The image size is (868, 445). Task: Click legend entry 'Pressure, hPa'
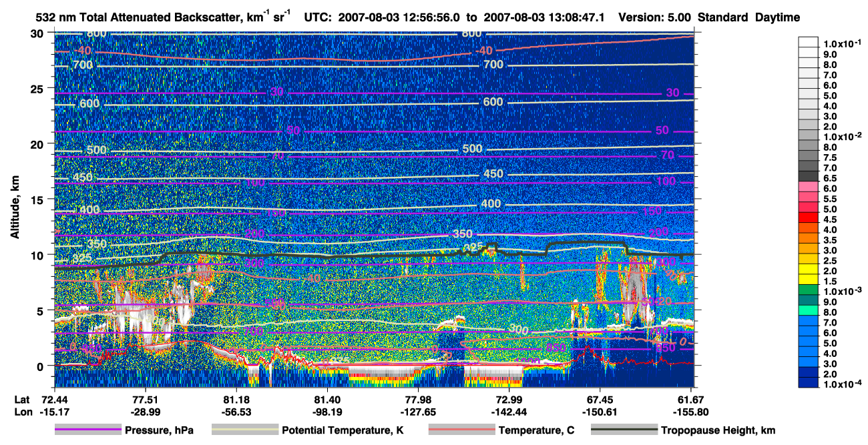click(x=159, y=431)
